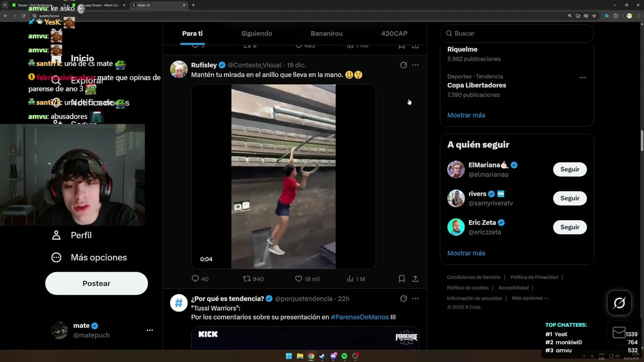The width and height of the screenshot is (644, 362).
Task: Open the ¿Por qué es tendencia? avatar
Action: coord(179,303)
